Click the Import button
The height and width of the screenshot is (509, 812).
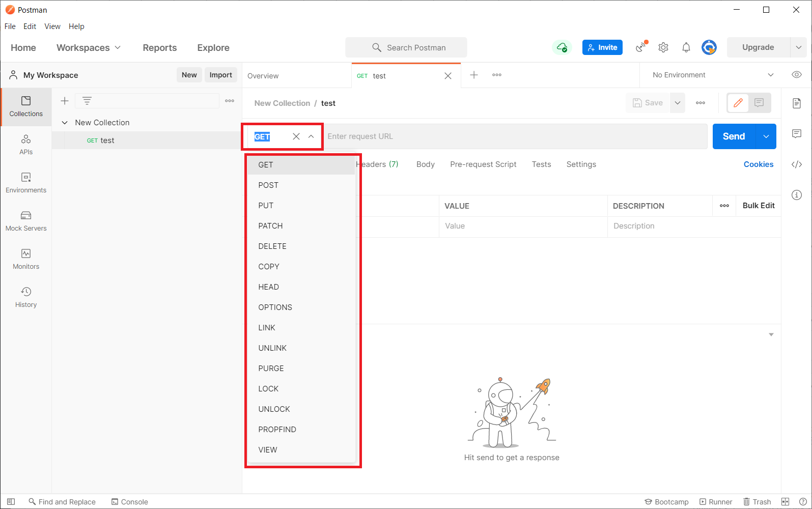pyautogui.click(x=221, y=75)
